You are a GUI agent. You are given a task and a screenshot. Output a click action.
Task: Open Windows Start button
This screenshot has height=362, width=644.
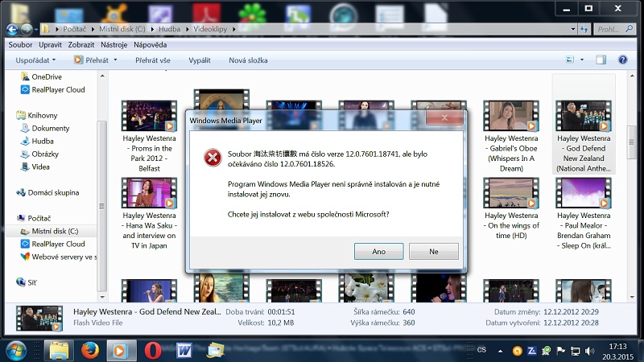click(15, 351)
